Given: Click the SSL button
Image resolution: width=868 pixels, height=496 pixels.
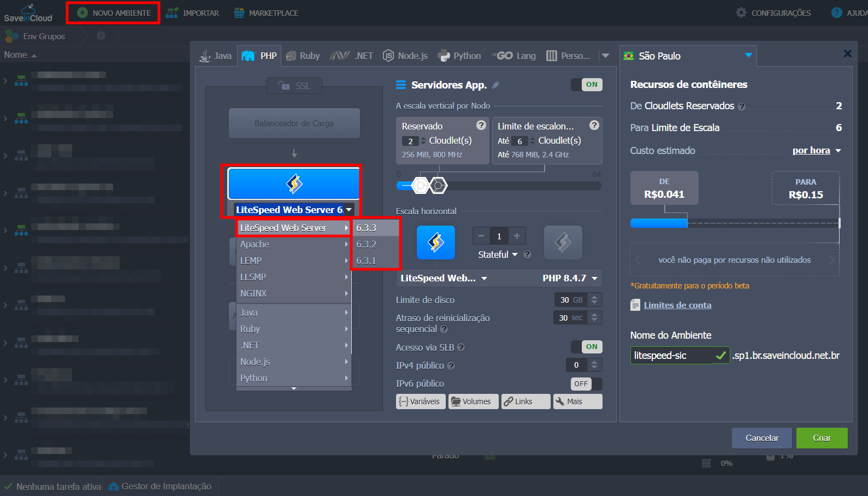Looking at the screenshot, I should 294,86.
